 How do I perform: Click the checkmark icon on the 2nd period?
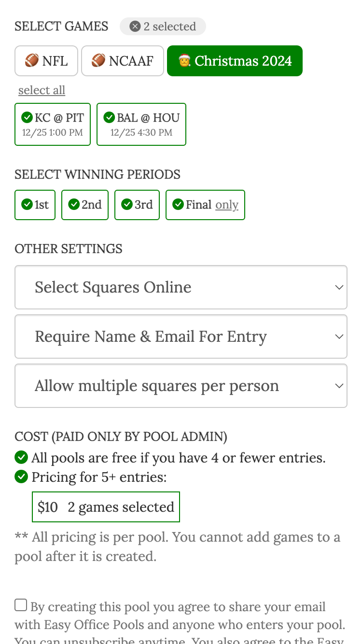click(x=73, y=205)
